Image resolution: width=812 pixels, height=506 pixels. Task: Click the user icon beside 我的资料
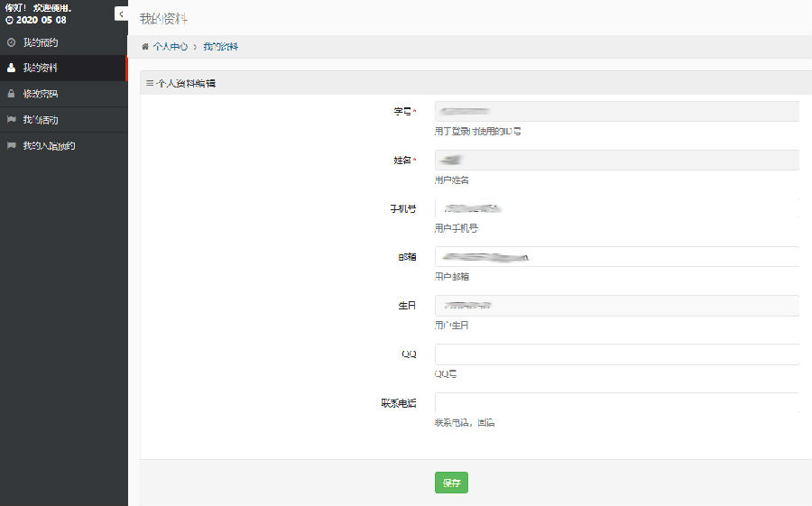11,68
